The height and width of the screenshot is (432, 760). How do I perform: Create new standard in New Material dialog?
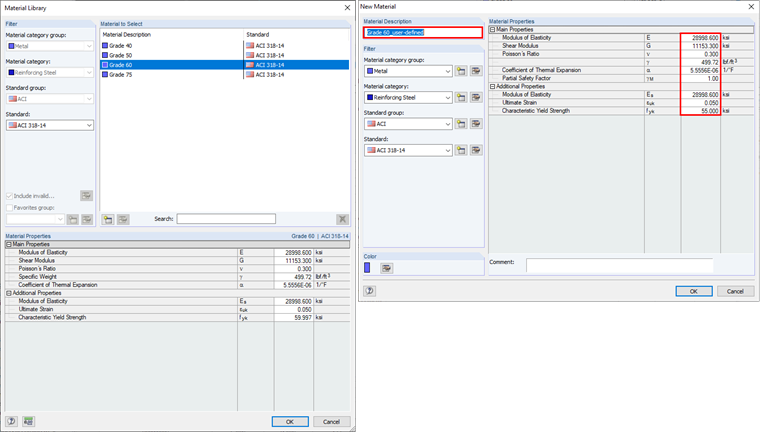[461, 150]
